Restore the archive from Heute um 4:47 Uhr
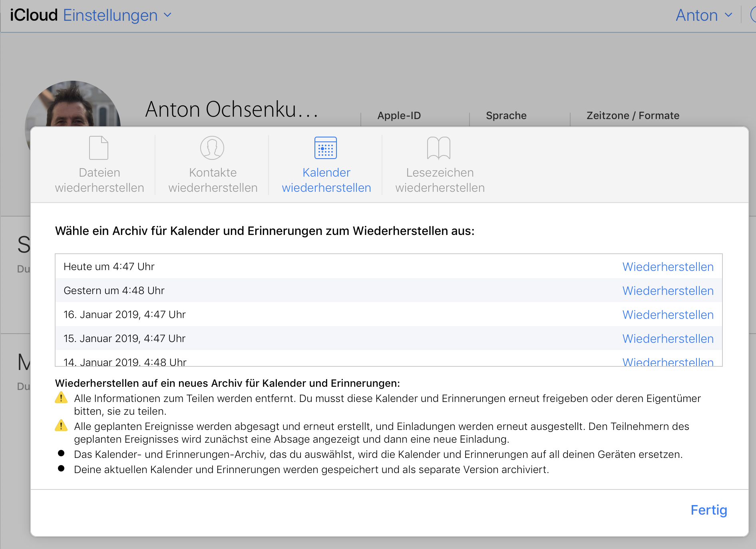The image size is (756, 549). pos(668,267)
